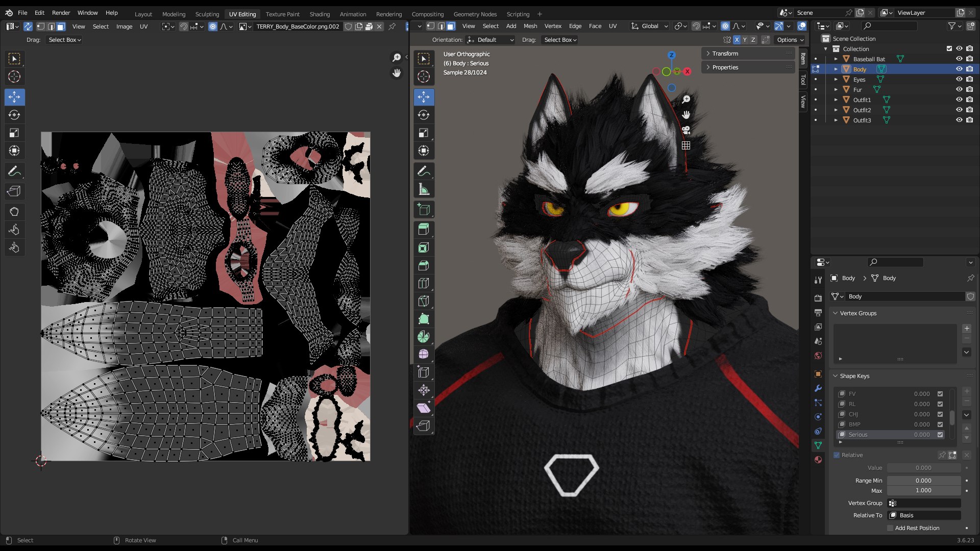Hide the Baseball Bat object in the viewport
This screenshot has height=551, width=980.
(x=959, y=59)
